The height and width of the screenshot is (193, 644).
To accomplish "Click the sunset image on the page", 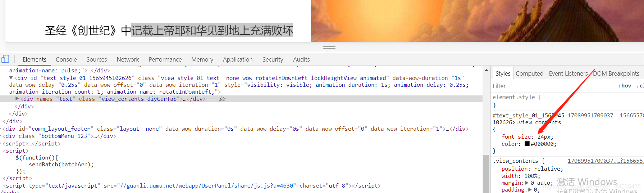I will click(x=477, y=21).
